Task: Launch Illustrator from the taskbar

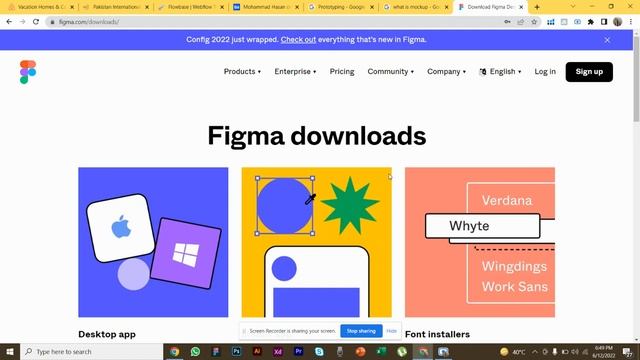Action: [257, 351]
